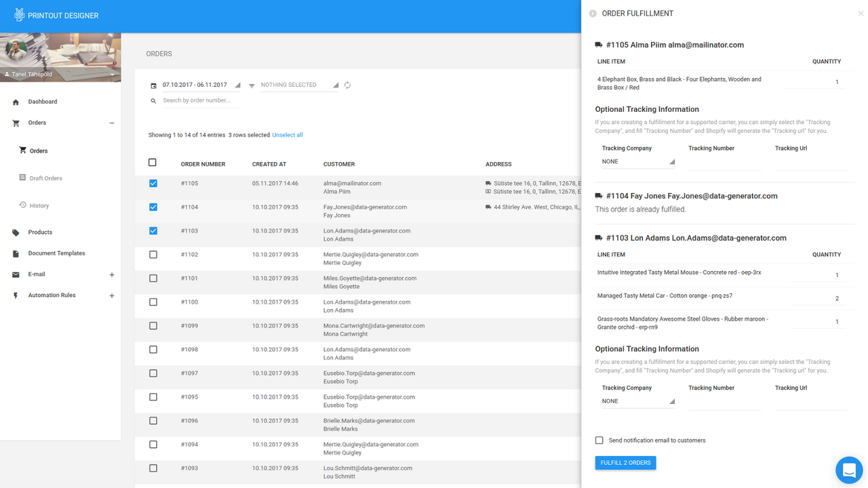Uncheck order #1105 row checkbox
Screen dimensions: 868x488
click(x=153, y=183)
